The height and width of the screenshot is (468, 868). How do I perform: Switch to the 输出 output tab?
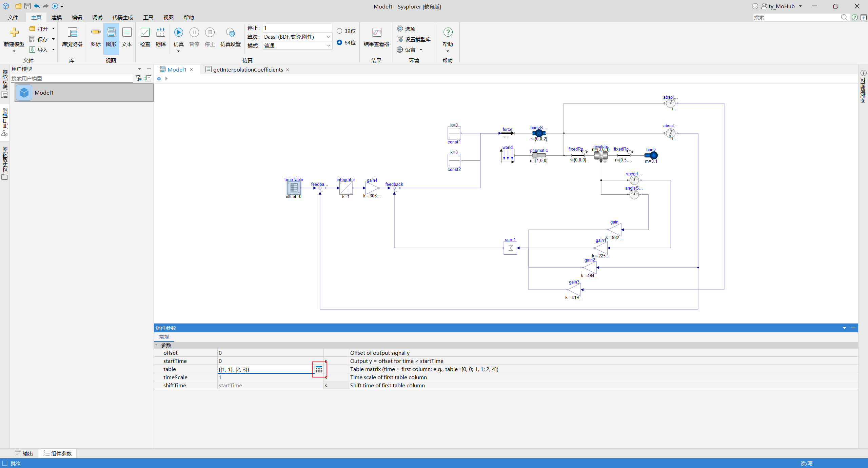[x=24, y=453]
